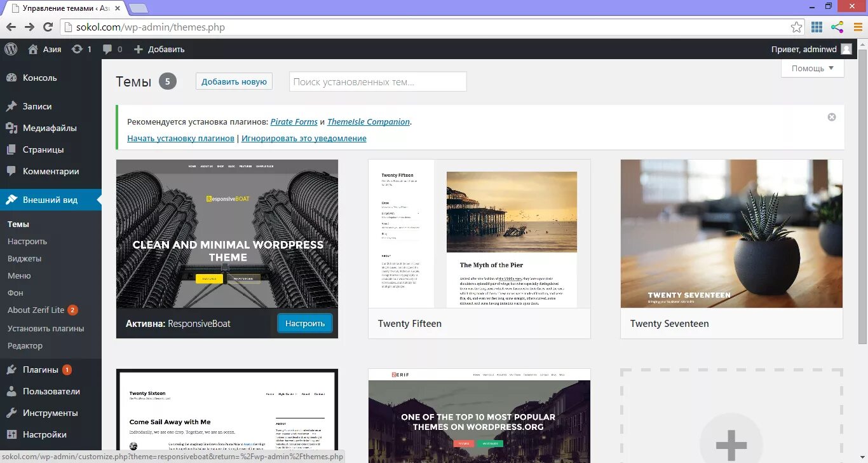This screenshot has width=868, height=463.
Task: Open the Темы submenu item
Action: [18, 224]
